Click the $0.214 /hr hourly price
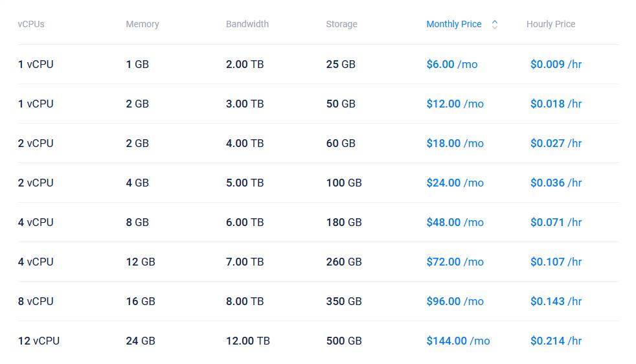This screenshot has height=364, width=636. pos(556,341)
